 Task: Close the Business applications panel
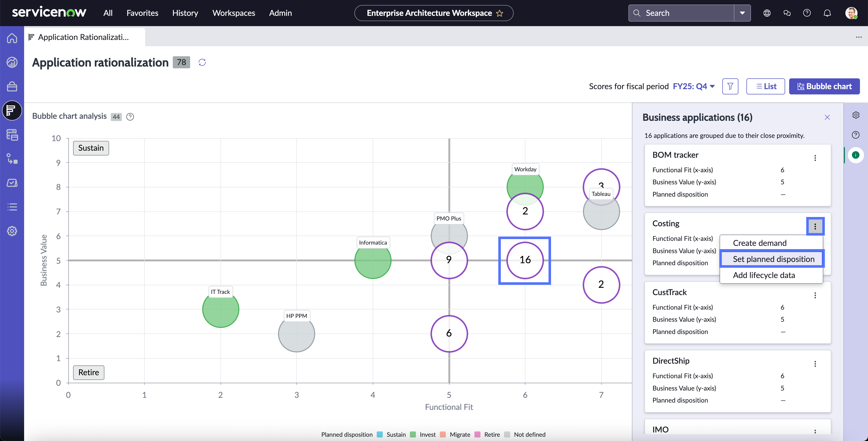pos(827,117)
